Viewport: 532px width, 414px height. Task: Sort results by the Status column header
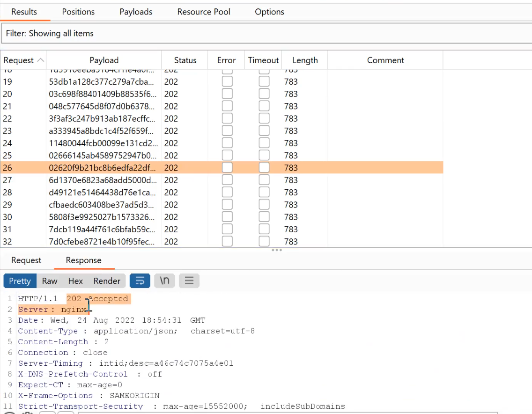click(x=185, y=60)
